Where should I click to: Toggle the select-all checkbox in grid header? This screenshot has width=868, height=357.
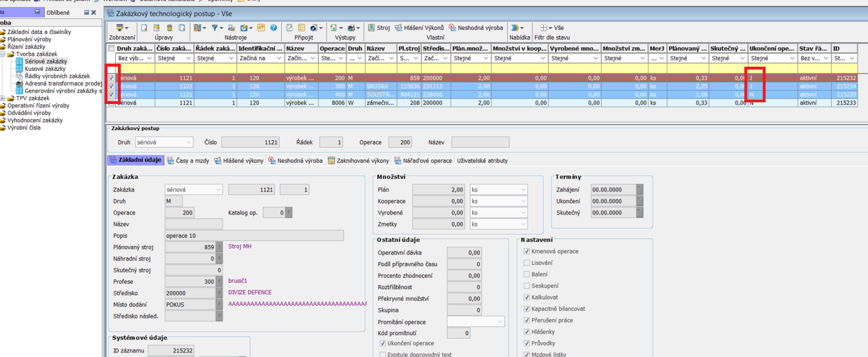point(112,49)
